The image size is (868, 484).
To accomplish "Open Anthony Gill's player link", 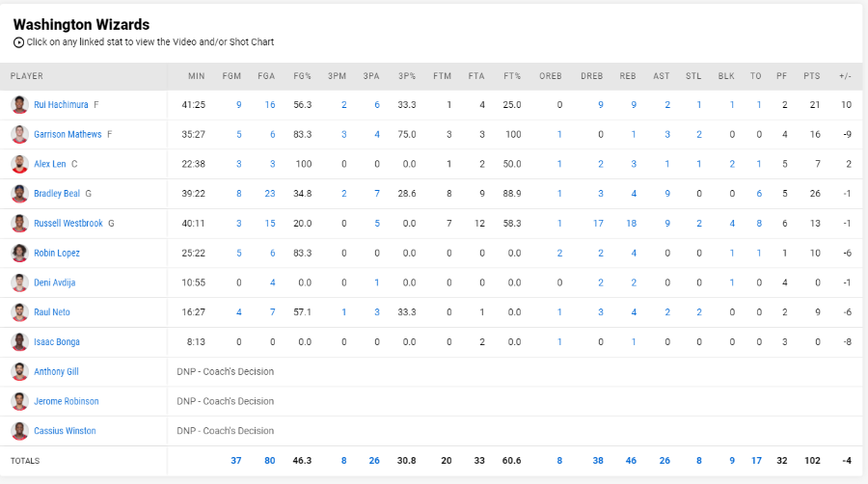I will tap(56, 372).
